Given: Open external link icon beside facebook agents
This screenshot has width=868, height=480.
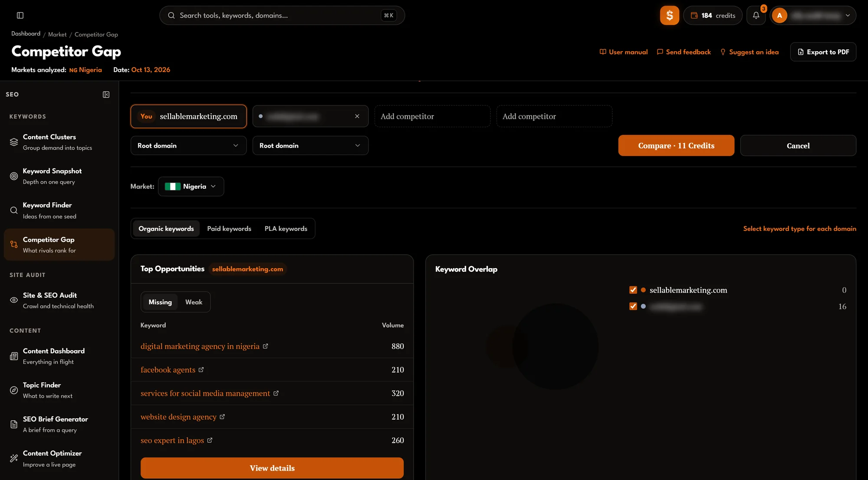Looking at the screenshot, I should (201, 369).
